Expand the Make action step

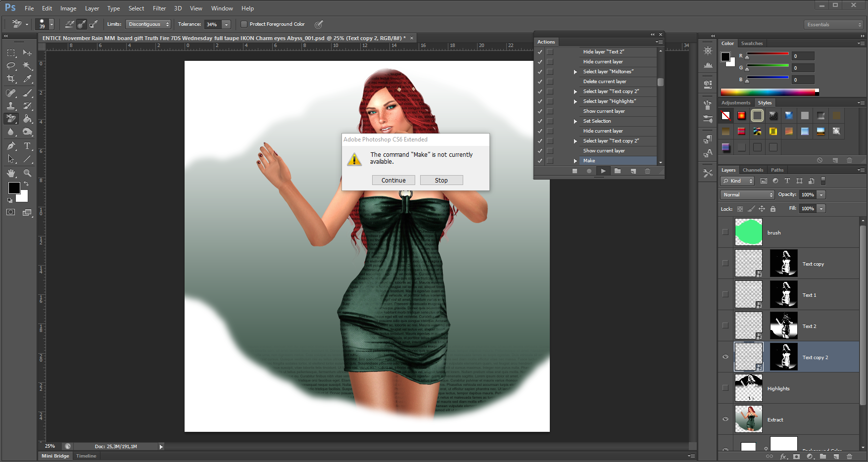point(575,161)
